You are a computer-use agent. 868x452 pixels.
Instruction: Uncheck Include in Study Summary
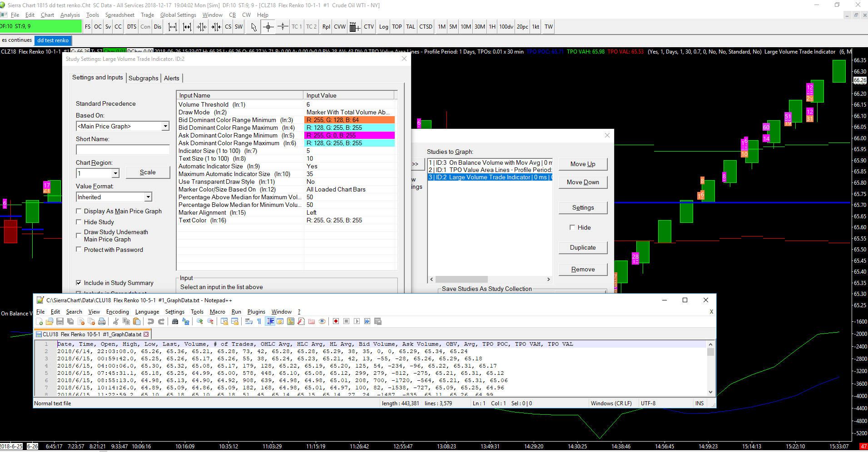[x=79, y=283]
